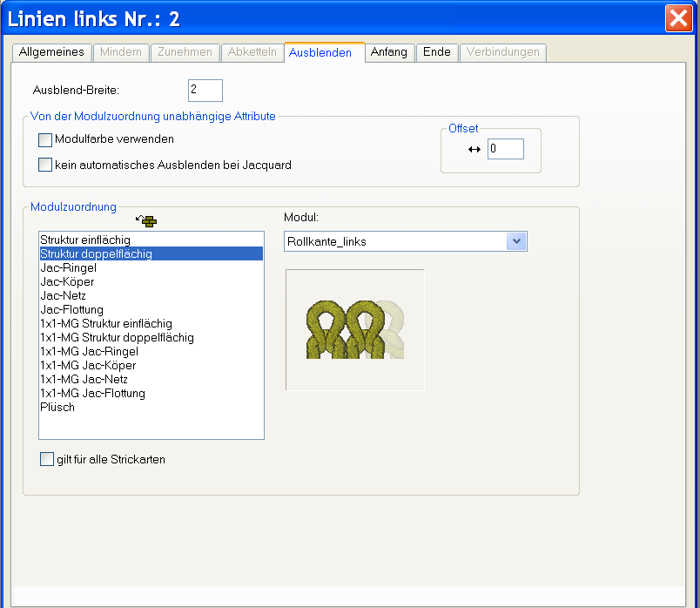Pick Plüsch in the knitting type list
This screenshot has height=608, width=700.
click(57, 407)
